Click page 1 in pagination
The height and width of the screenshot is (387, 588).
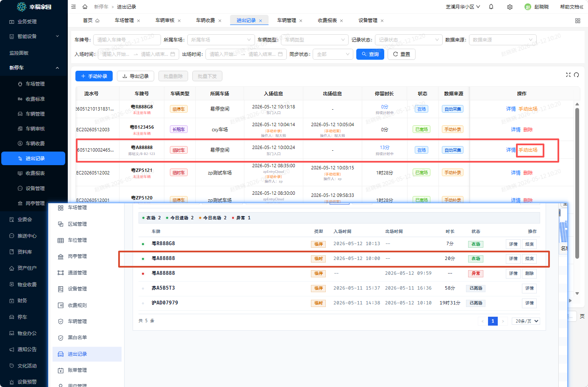point(493,321)
